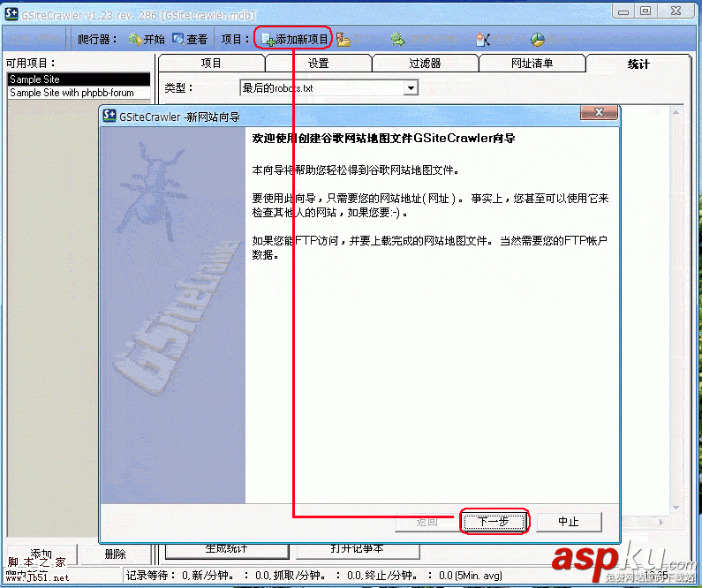Minimize the GSiteCrawler main window
702x588 pixels.
623,11
